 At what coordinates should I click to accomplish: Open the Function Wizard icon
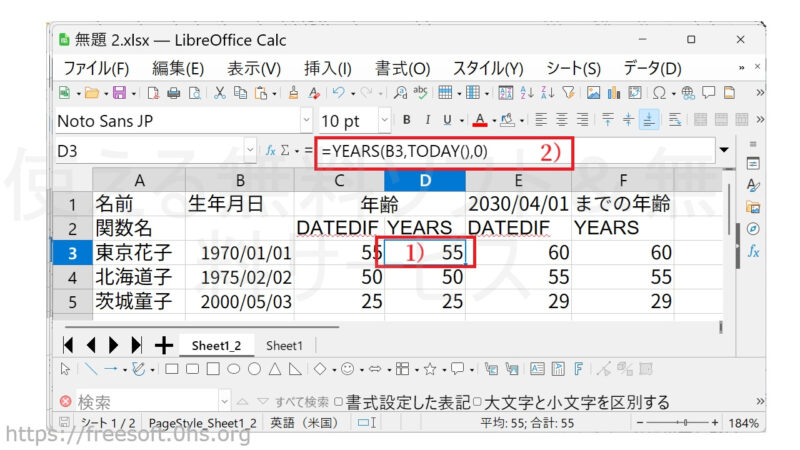tap(270, 151)
